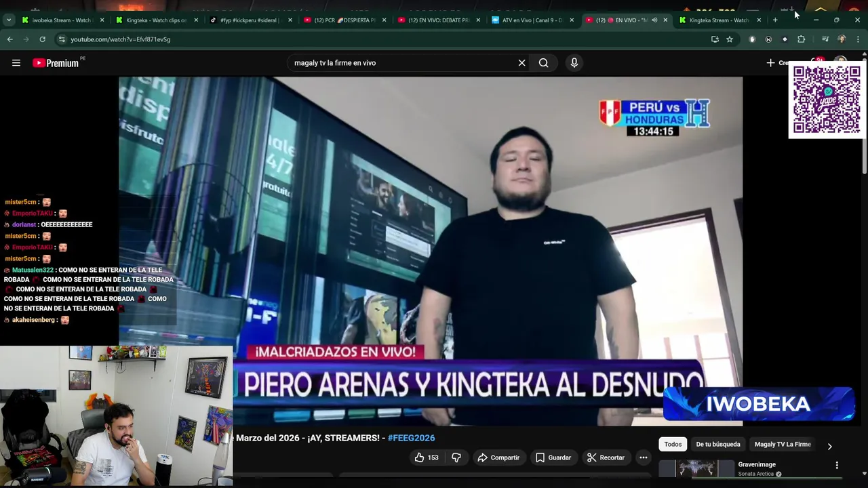Screen dimensions: 868x488
Task: Close the ATV en Vivo tab
Action: (x=572, y=20)
